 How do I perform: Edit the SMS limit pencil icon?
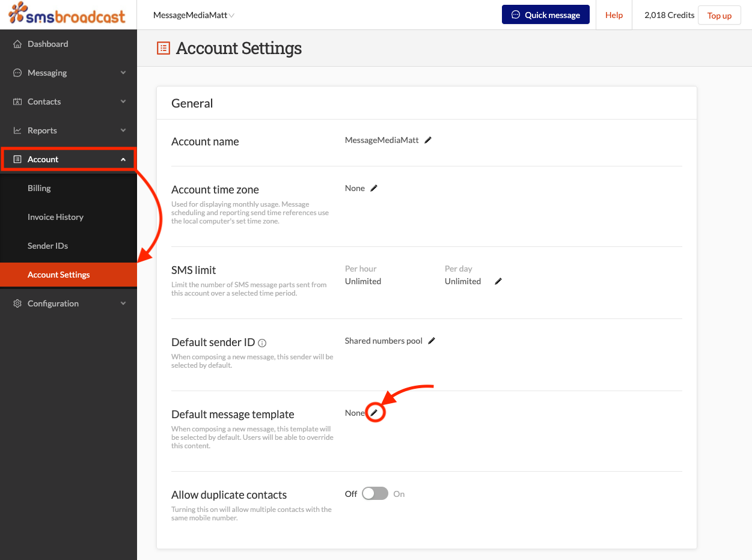498,281
